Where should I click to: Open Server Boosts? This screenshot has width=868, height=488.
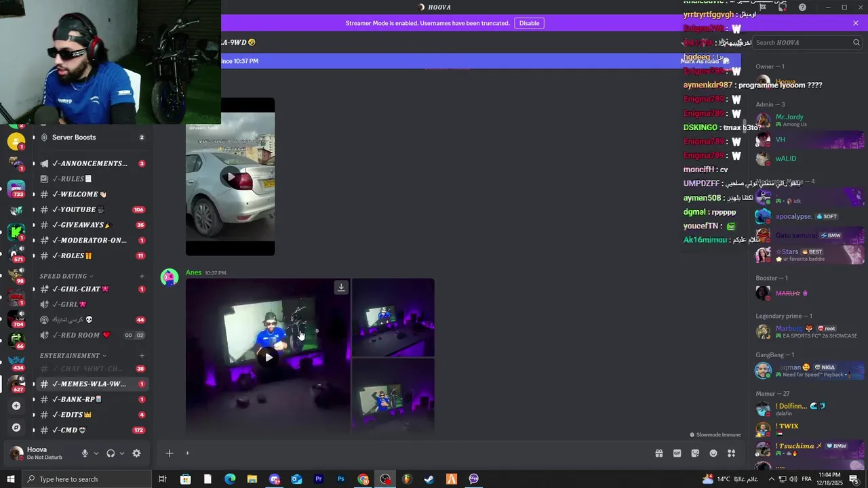(92, 137)
